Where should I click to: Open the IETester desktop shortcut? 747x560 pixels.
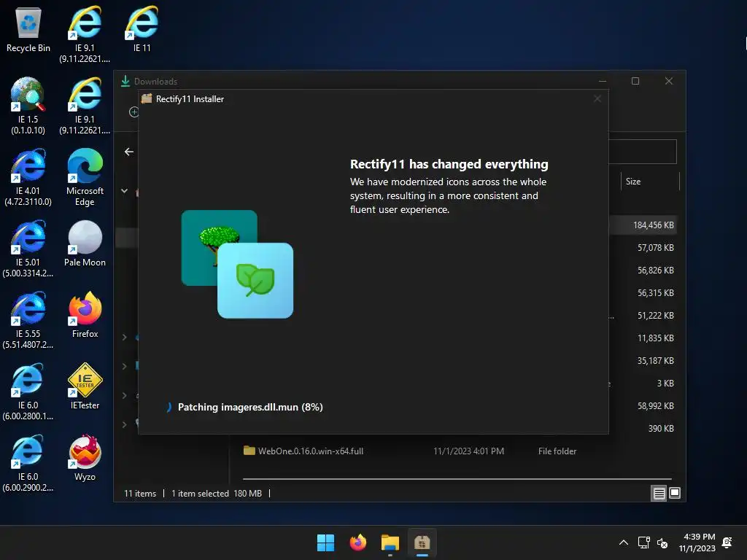pyautogui.click(x=85, y=386)
